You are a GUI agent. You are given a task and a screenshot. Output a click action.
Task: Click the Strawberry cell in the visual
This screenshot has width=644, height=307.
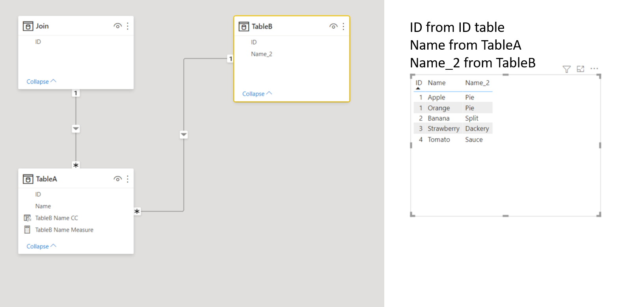pyautogui.click(x=443, y=128)
